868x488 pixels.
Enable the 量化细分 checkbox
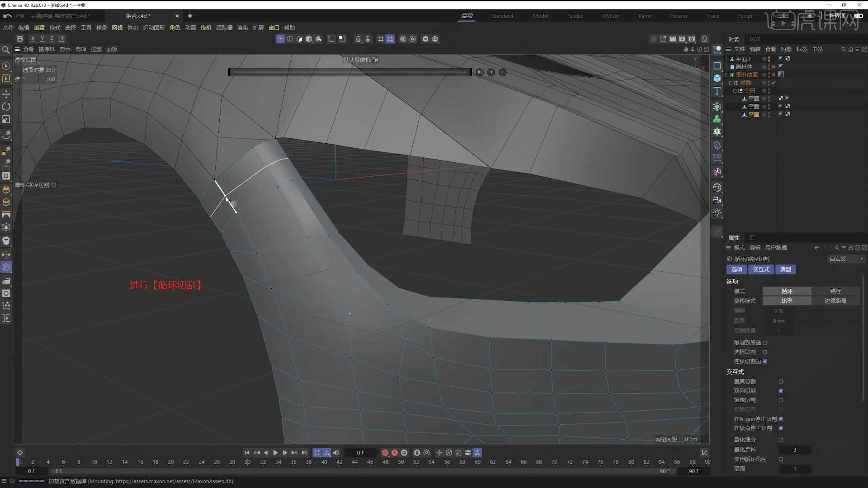click(781, 440)
